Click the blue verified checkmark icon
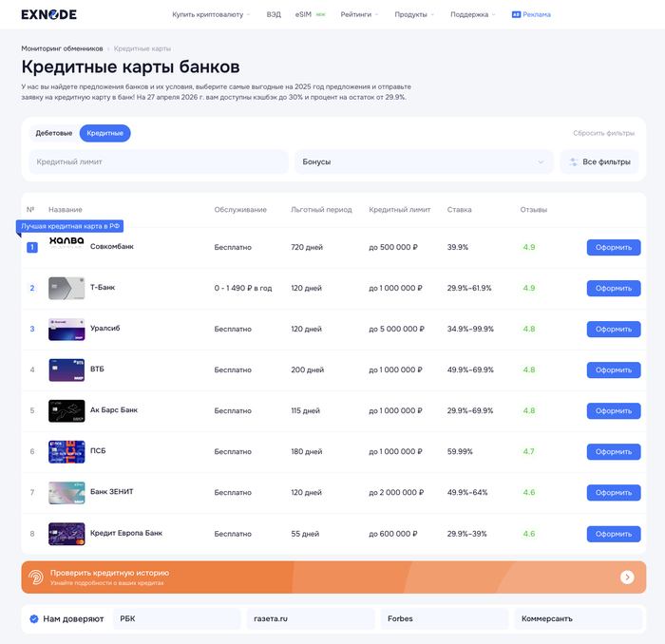 (34, 619)
